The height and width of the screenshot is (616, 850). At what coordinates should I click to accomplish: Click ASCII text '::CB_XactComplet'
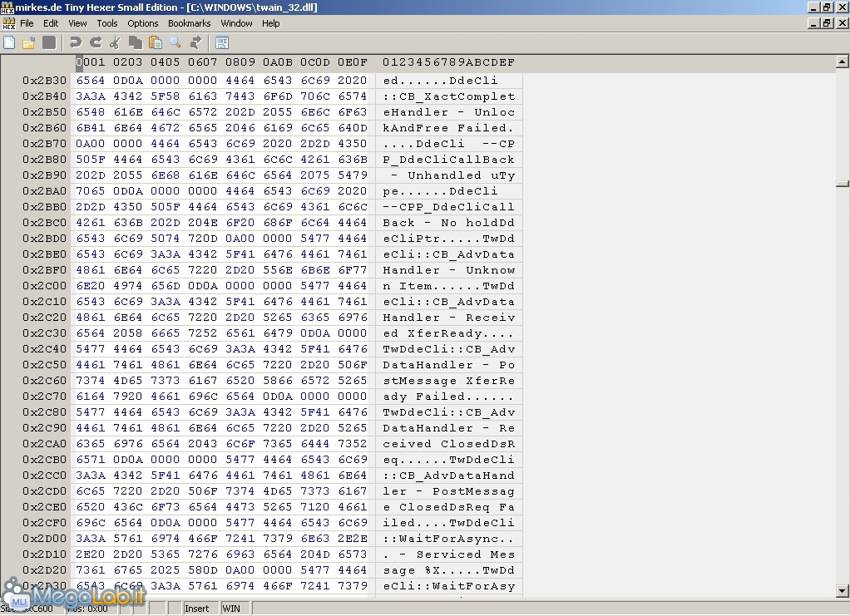pyautogui.click(x=449, y=96)
